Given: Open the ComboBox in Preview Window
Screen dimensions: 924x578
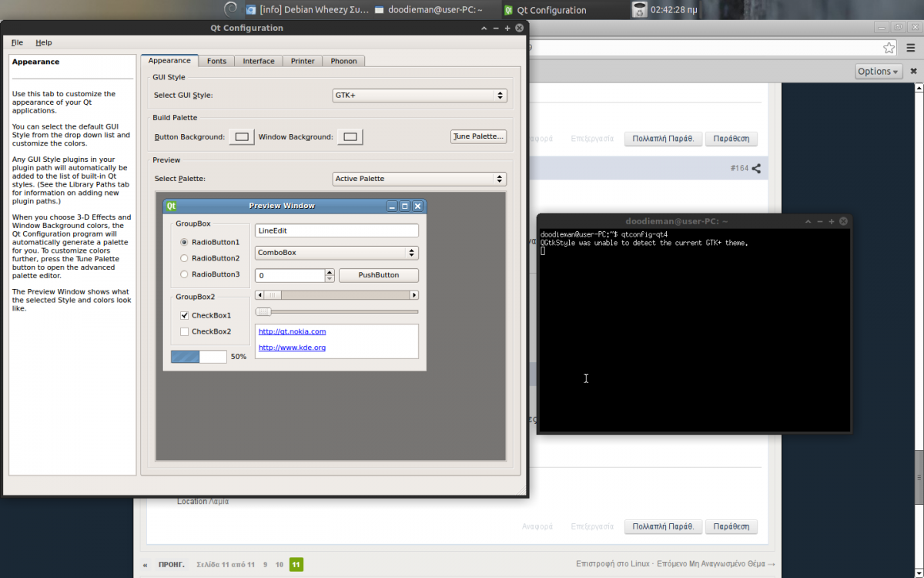Looking at the screenshot, I should click(x=336, y=253).
